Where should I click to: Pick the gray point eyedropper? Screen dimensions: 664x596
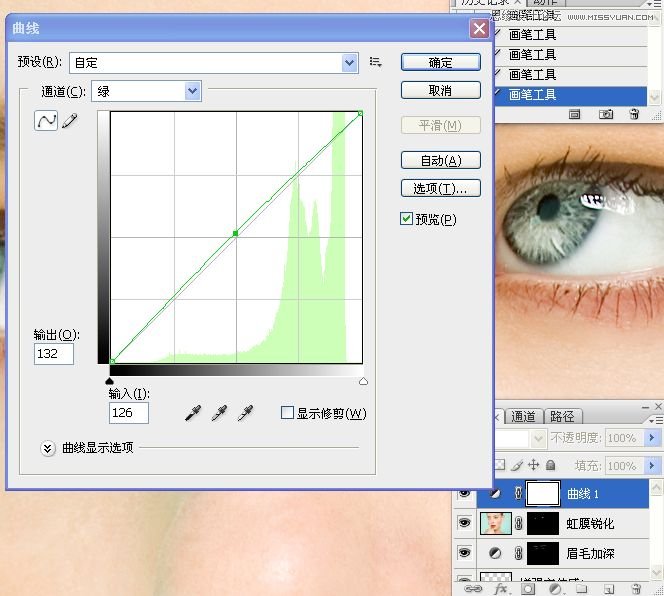pyautogui.click(x=219, y=413)
